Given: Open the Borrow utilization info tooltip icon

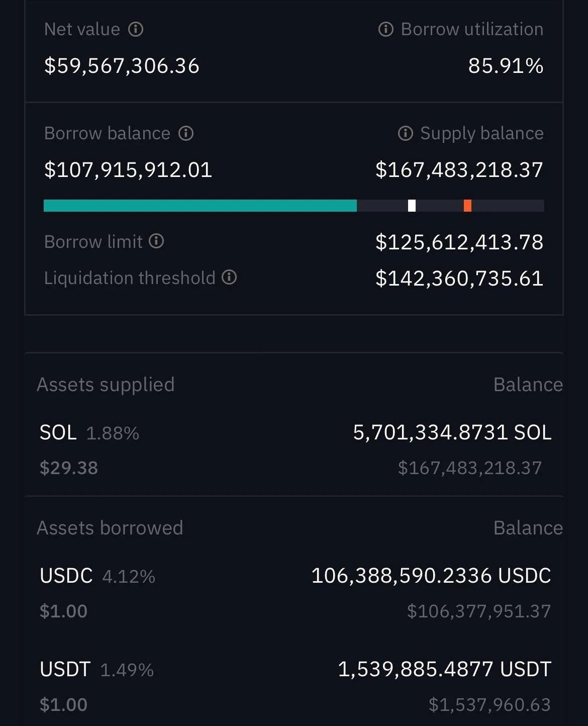Looking at the screenshot, I should pos(385,30).
